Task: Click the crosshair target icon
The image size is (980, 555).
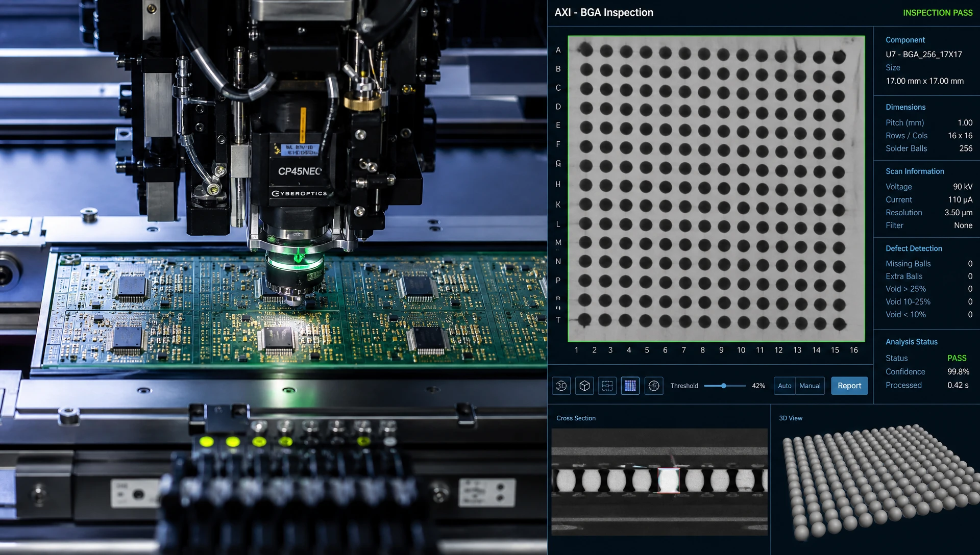Action: point(654,386)
